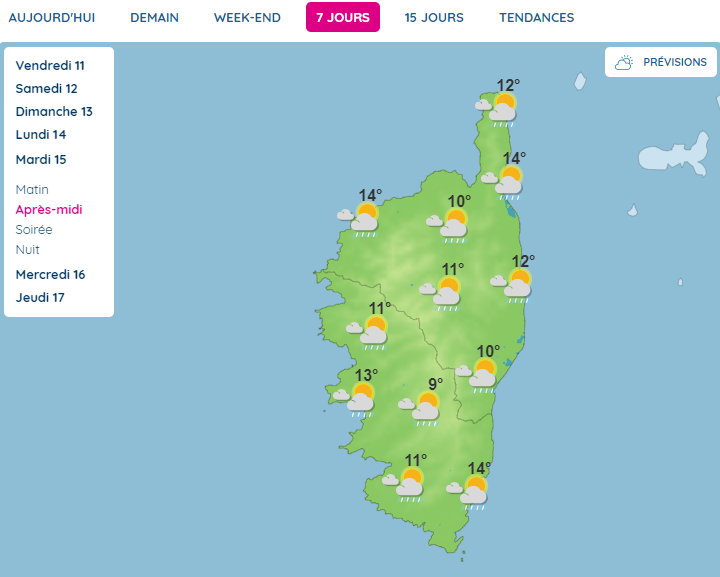Click weather icon under central 11°
720x577 pixels.
point(440,294)
